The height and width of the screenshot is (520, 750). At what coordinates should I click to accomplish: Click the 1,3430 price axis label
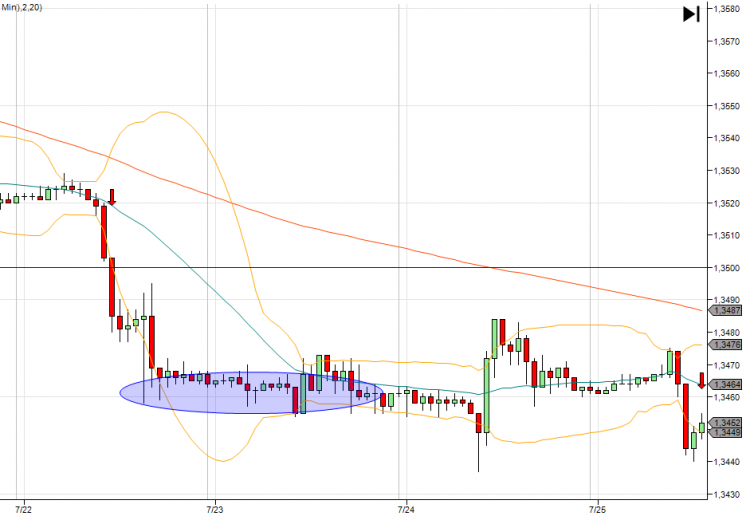click(727, 494)
